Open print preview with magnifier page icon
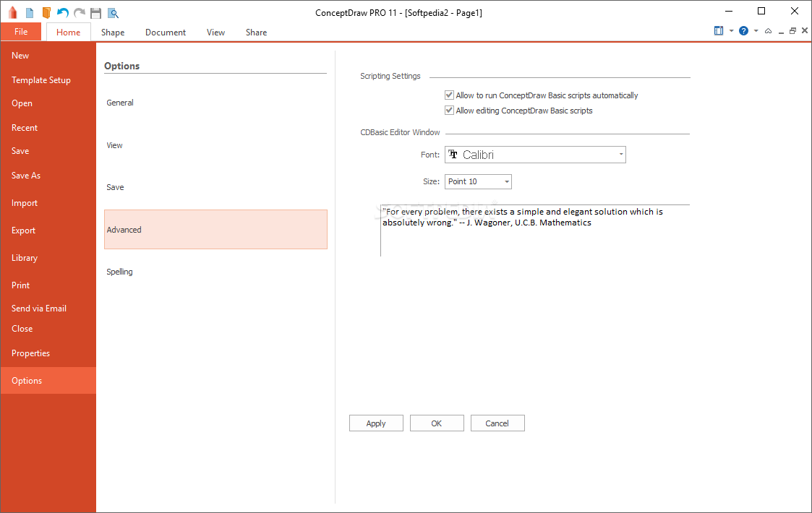This screenshot has width=812, height=513. tap(112, 14)
